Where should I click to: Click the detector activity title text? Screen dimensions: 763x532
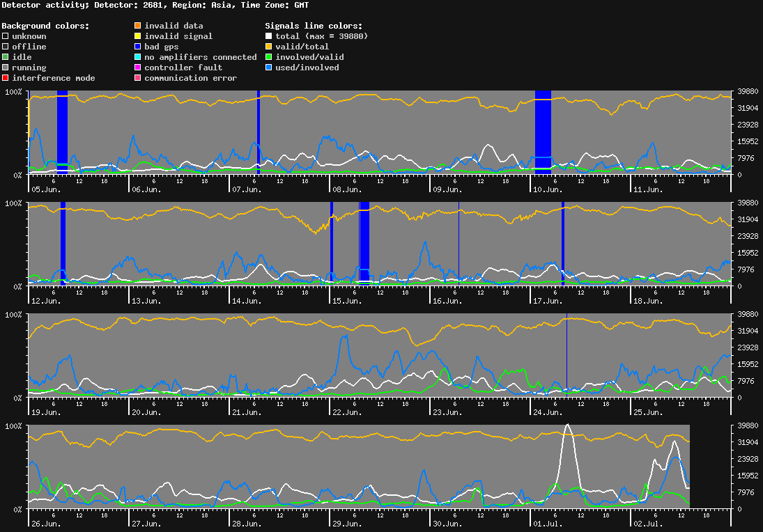(x=155, y=5)
